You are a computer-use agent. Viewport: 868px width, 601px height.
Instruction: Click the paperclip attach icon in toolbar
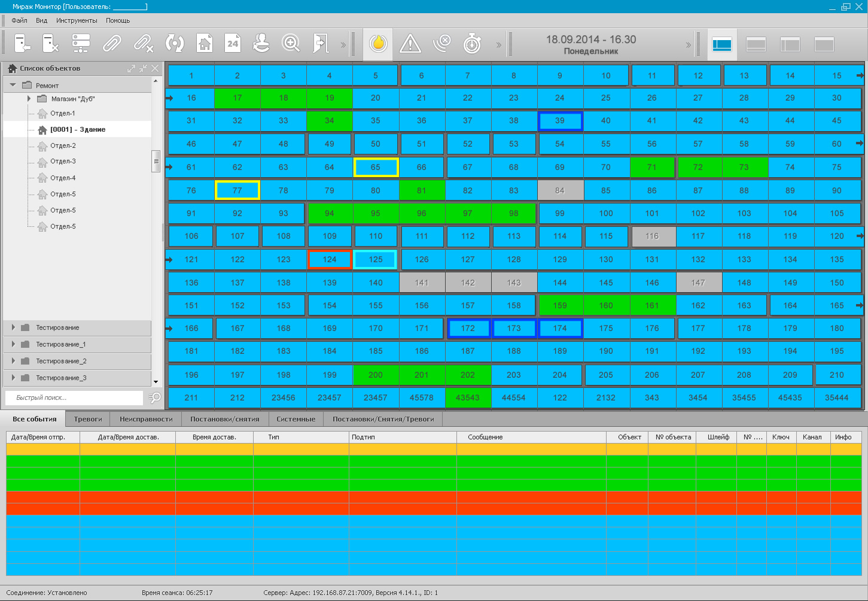tap(112, 44)
